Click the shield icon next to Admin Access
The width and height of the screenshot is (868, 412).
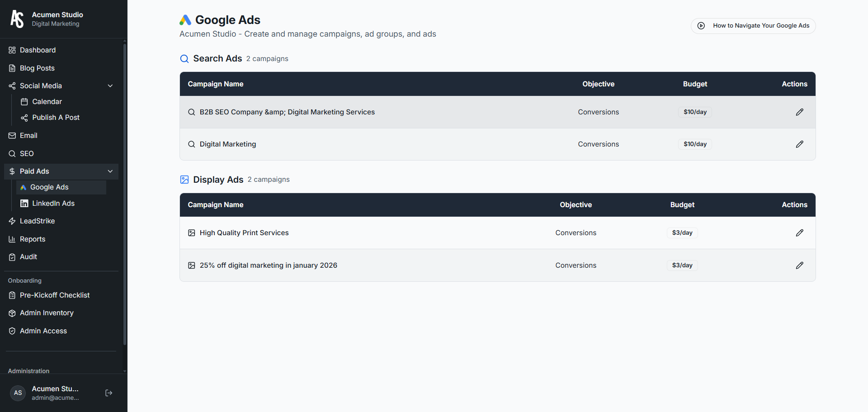pos(12,331)
